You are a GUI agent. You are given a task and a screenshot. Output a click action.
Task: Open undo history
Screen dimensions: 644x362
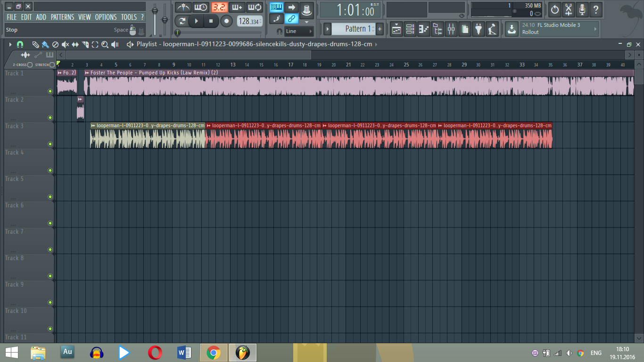555,9
